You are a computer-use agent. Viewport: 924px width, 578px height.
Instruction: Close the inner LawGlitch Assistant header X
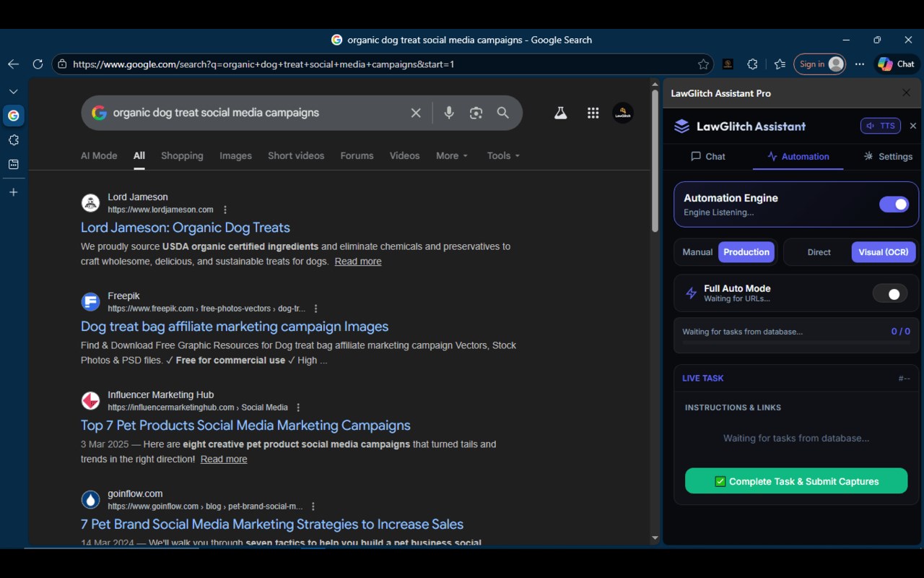pyautogui.click(x=913, y=126)
